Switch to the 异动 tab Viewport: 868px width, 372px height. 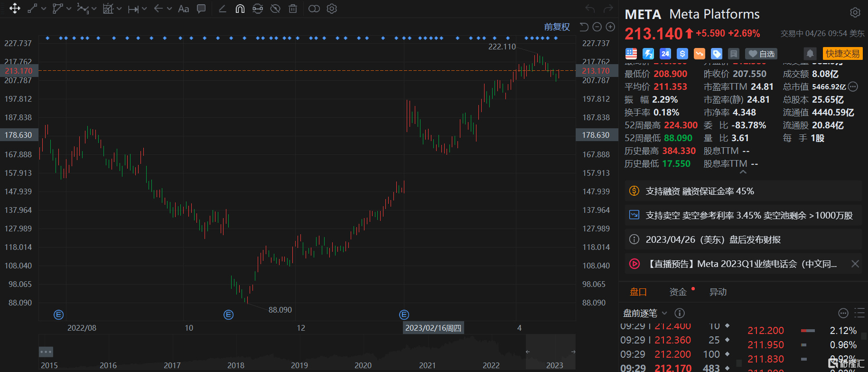click(718, 292)
